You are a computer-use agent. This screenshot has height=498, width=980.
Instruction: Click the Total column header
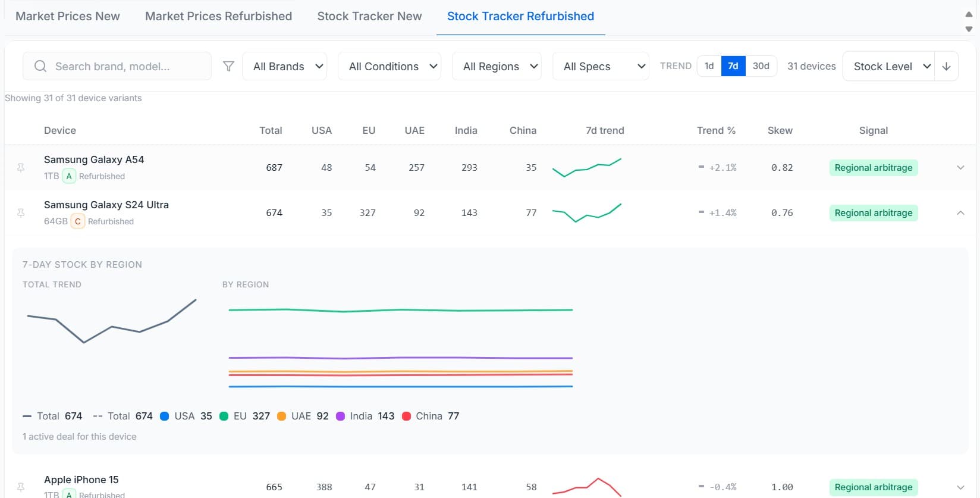point(271,130)
